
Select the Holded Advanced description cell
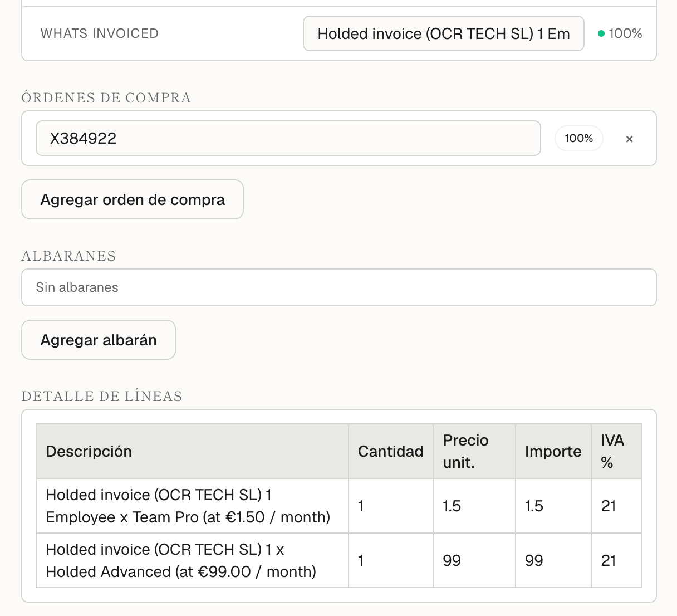(x=193, y=560)
